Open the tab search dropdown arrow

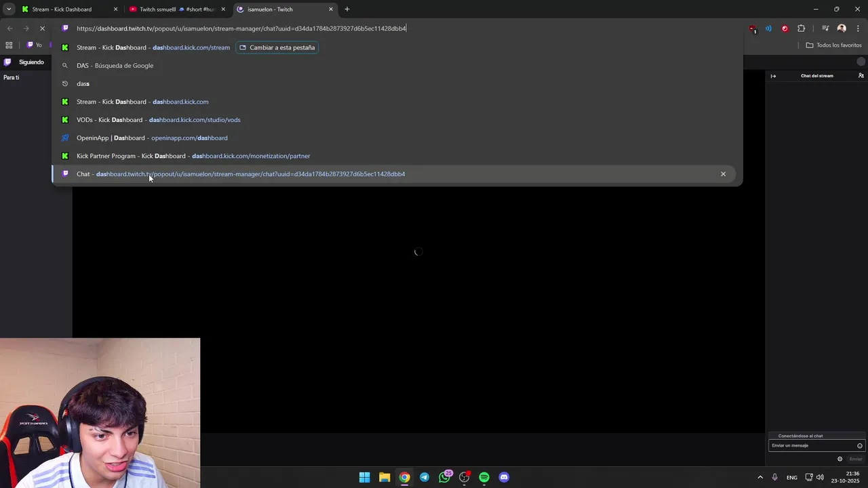click(x=8, y=9)
